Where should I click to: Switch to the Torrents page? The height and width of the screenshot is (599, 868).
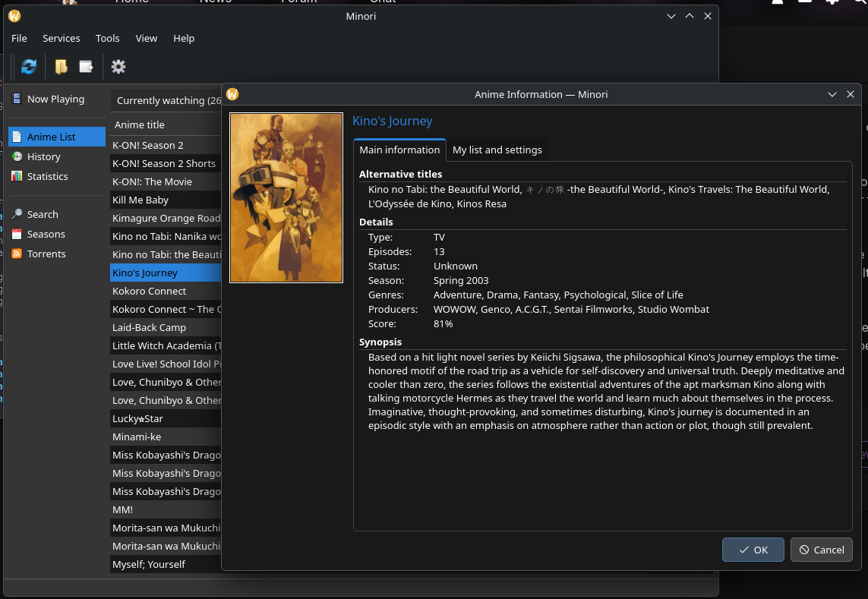click(46, 254)
